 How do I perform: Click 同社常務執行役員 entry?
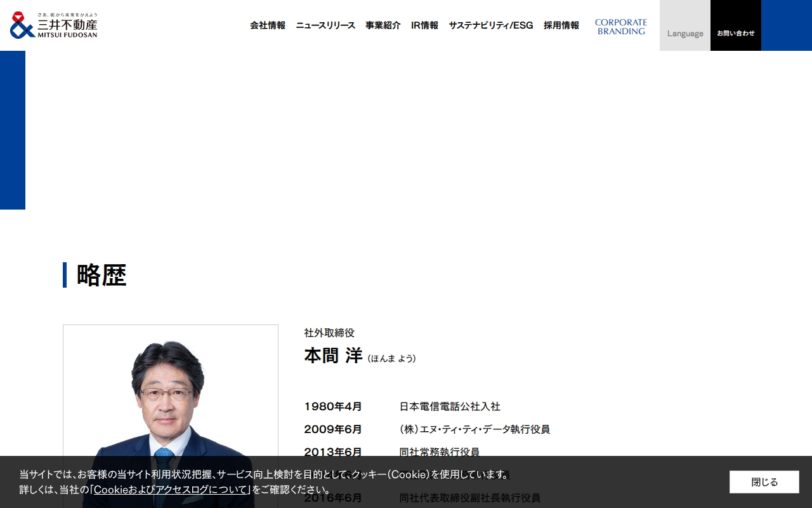coord(440,452)
